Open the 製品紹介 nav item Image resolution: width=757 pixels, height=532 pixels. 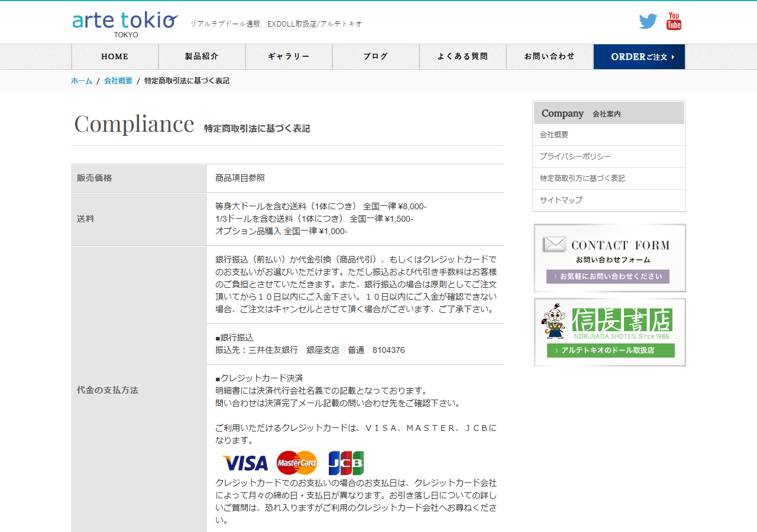pyautogui.click(x=202, y=57)
